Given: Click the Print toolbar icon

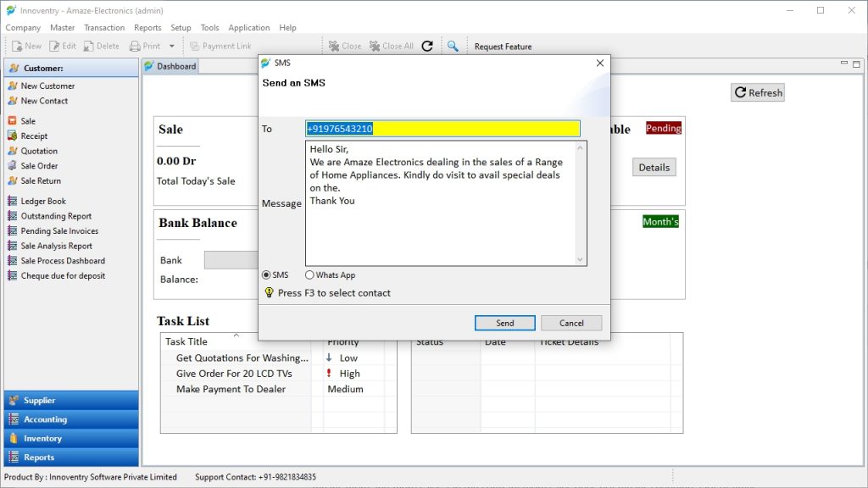Looking at the screenshot, I should (144, 46).
